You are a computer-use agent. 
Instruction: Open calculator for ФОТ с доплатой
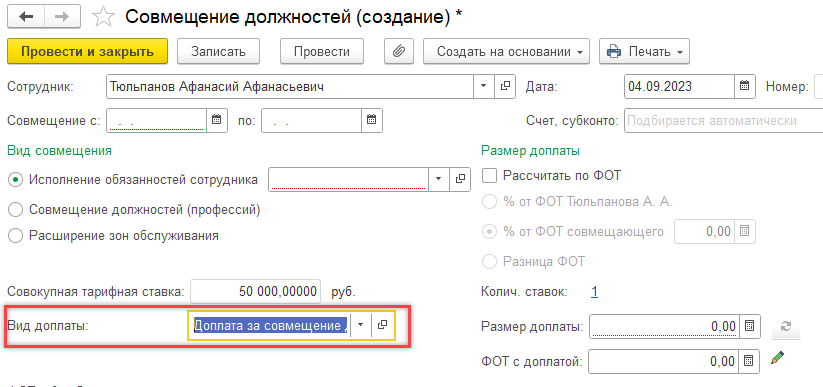pos(750,361)
